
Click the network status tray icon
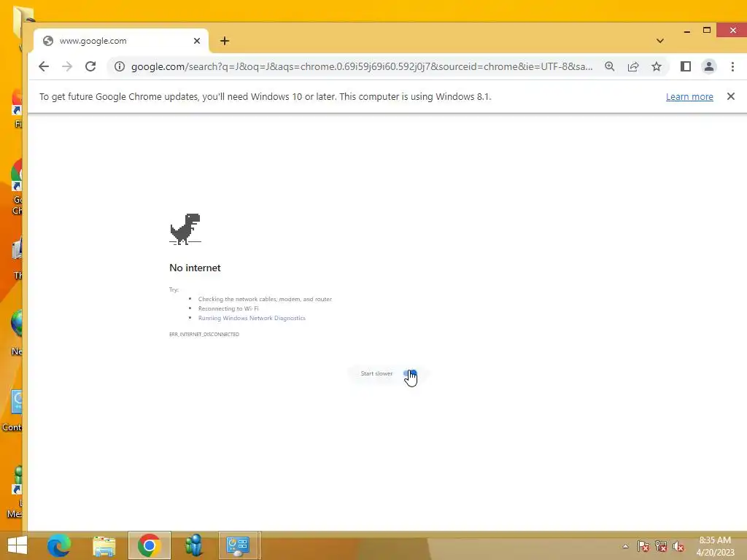(x=661, y=546)
